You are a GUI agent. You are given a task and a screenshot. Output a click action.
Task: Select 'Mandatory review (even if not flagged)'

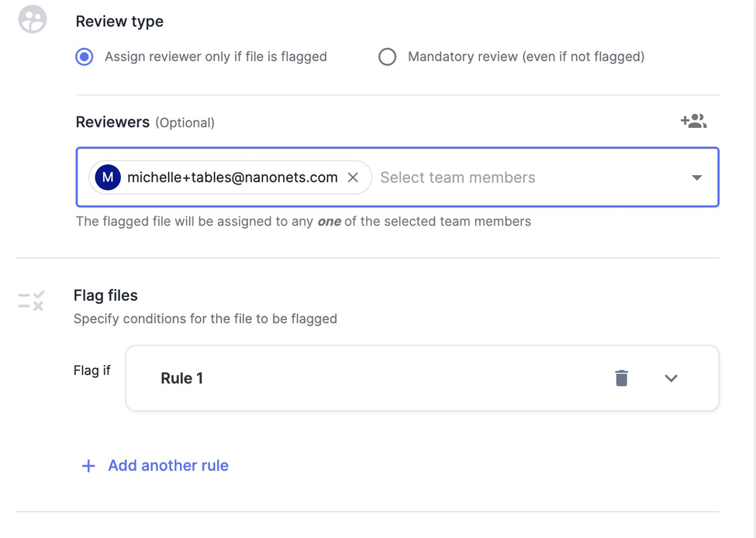pos(387,57)
